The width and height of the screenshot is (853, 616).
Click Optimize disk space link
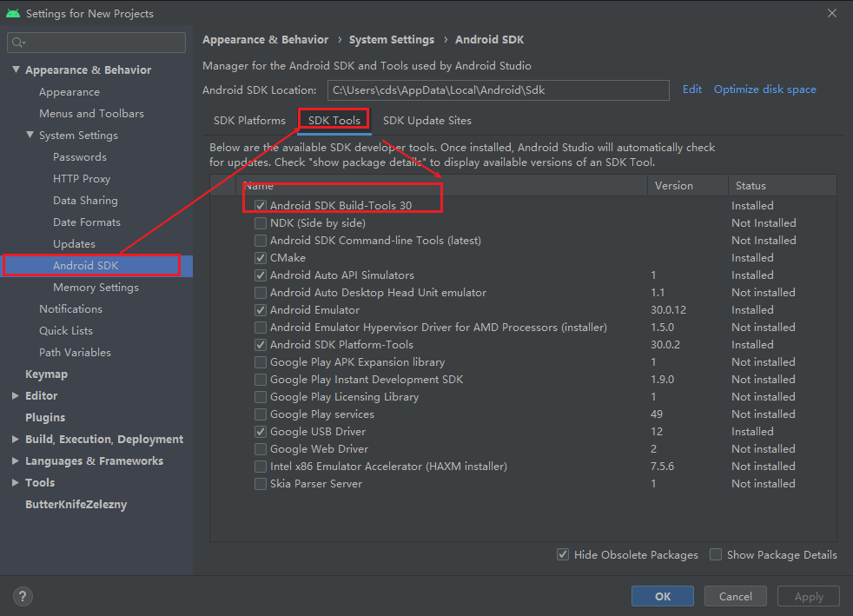[765, 89]
